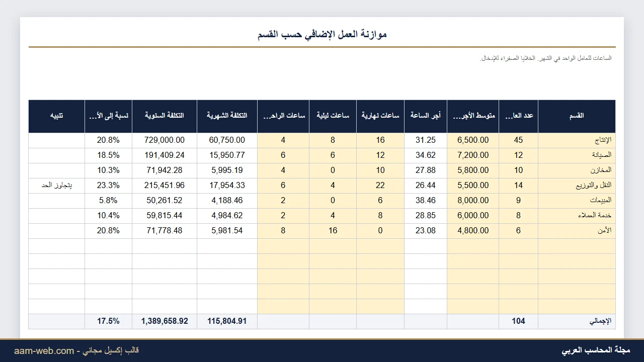Click the title موازنة العمل الإضافي حسب القسم
Image resolution: width=644 pixels, height=362 pixels.
point(322,34)
